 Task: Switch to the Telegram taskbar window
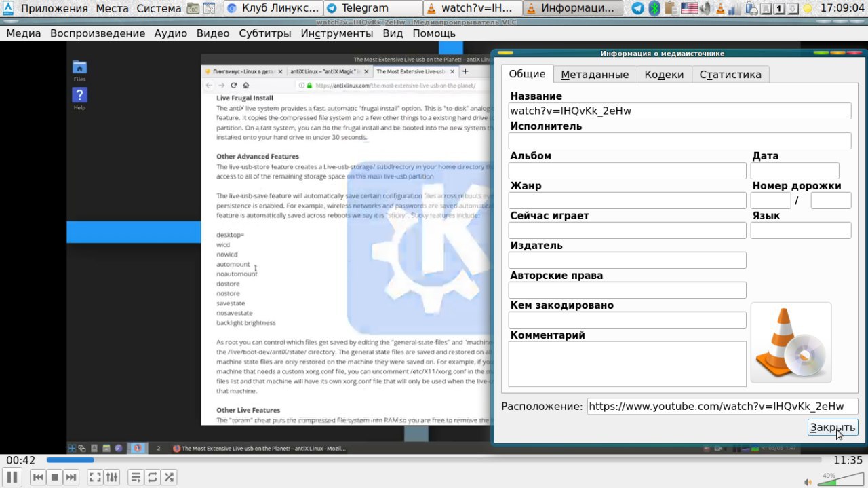[x=372, y=8]
